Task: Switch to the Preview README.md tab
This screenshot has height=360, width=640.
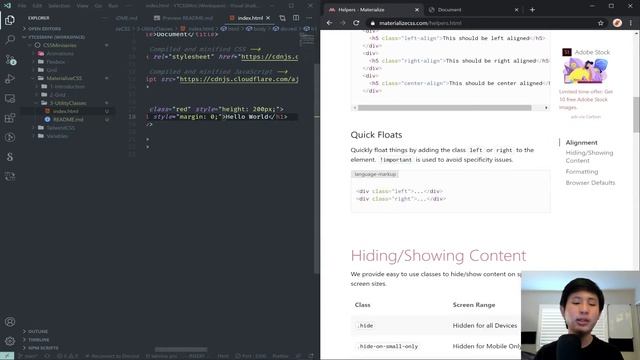Action: tap(184, 18)
